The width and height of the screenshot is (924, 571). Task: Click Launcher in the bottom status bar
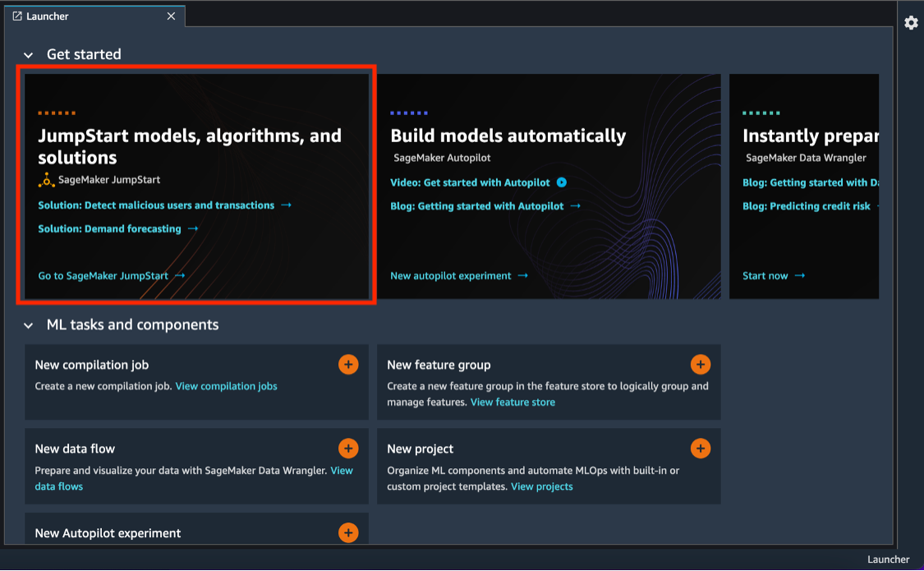[888, 559]
